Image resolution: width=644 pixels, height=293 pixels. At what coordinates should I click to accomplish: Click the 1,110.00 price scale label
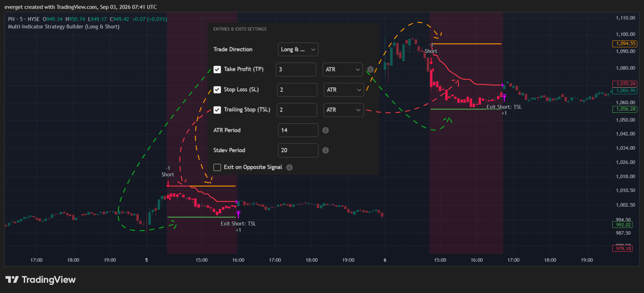626,18
